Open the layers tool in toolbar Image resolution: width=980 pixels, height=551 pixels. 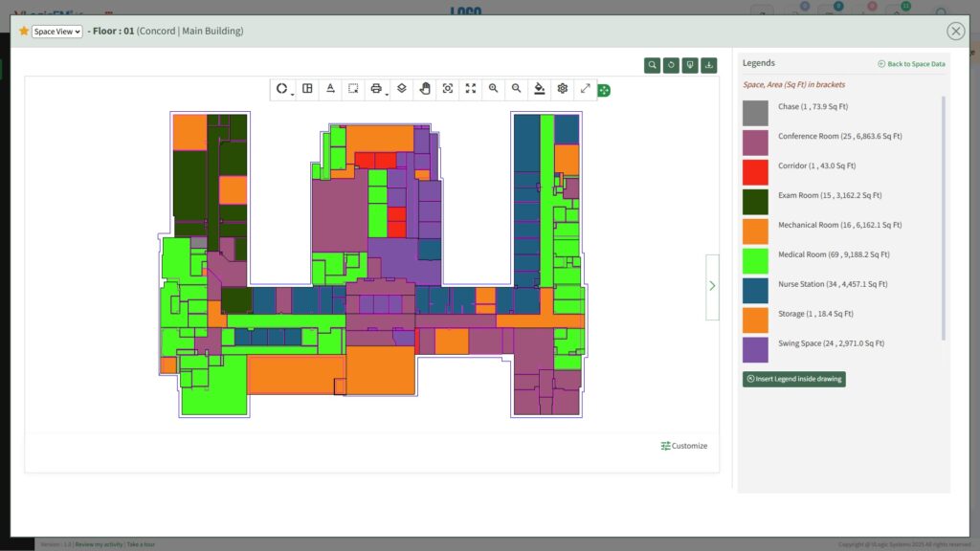click(x=402, y=89)
